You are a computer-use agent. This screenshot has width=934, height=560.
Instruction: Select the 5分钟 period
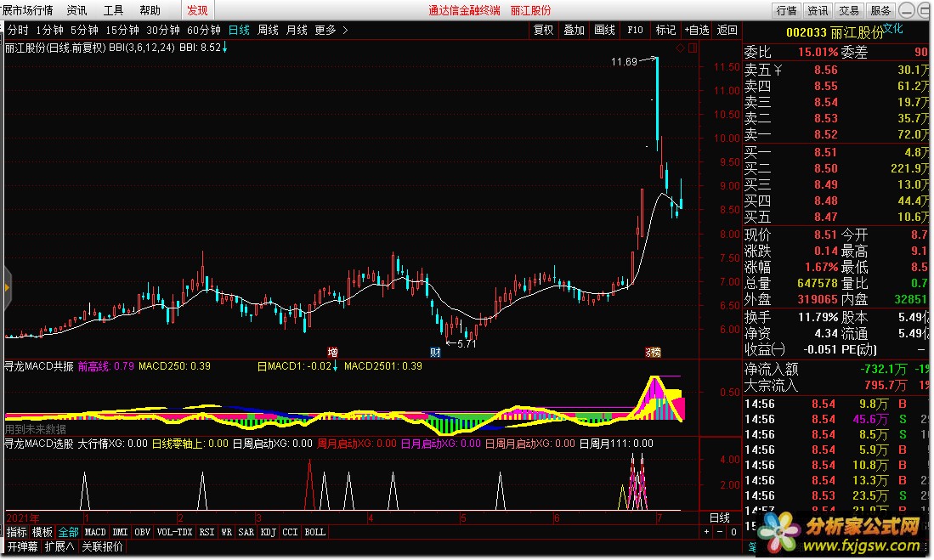(84, 30)
